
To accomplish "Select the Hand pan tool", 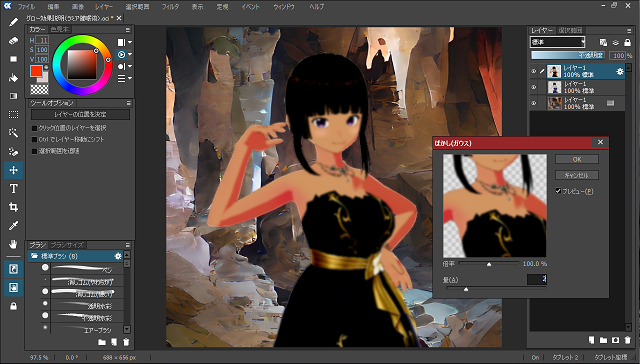I will [x=13, y=244].
